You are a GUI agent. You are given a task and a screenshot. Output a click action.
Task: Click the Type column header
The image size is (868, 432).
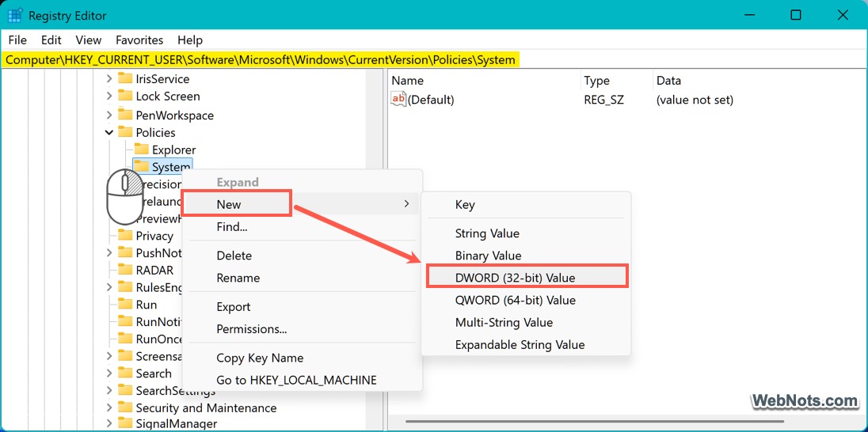pyautogui.click(x=596, y=81)
